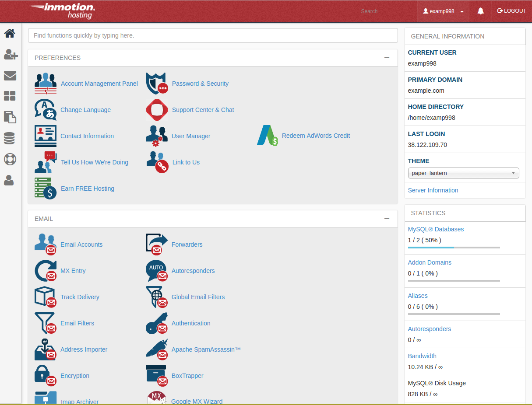Select the Encryption padlock icon

(46, 376)
